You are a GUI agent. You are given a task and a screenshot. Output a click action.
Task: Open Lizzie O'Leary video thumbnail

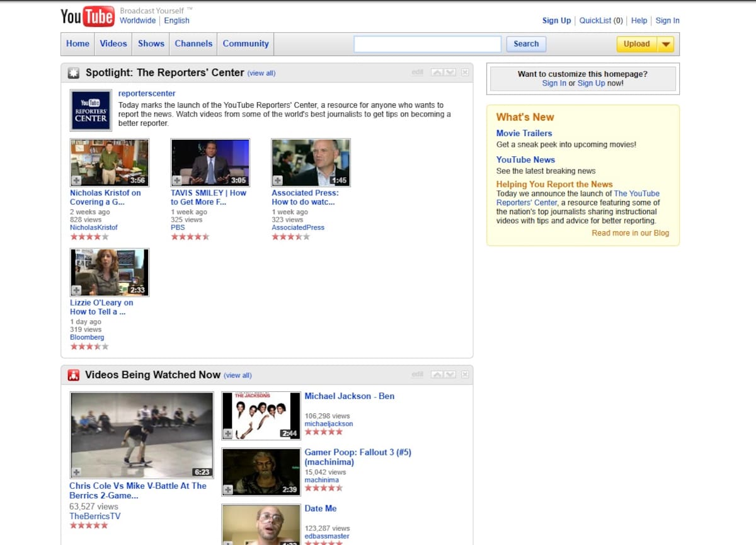click(110, 272)
